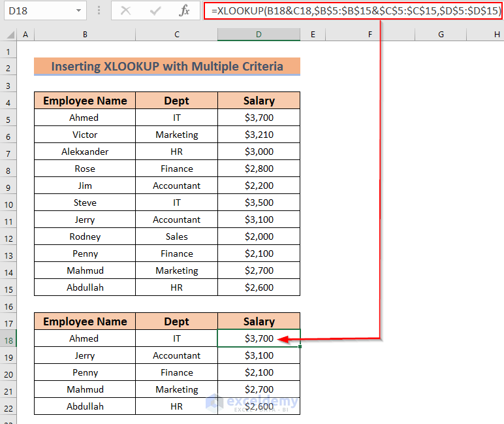Select the salary cell '$3,500'

click(259, 203)
